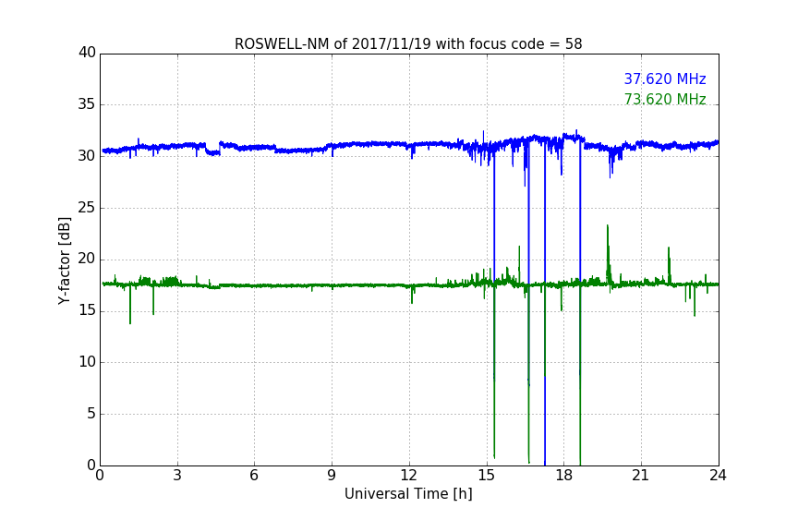The image size is (798, 532).
Task: Click the Universal Time [h] axis label
Action: click(408, 494)
